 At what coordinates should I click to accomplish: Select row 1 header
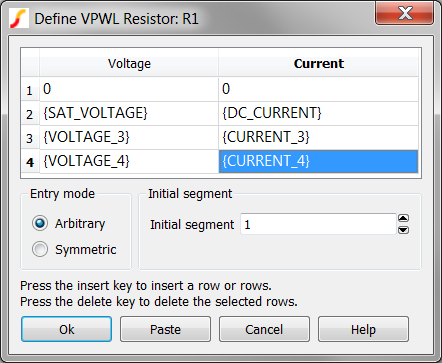pos(30,89)
